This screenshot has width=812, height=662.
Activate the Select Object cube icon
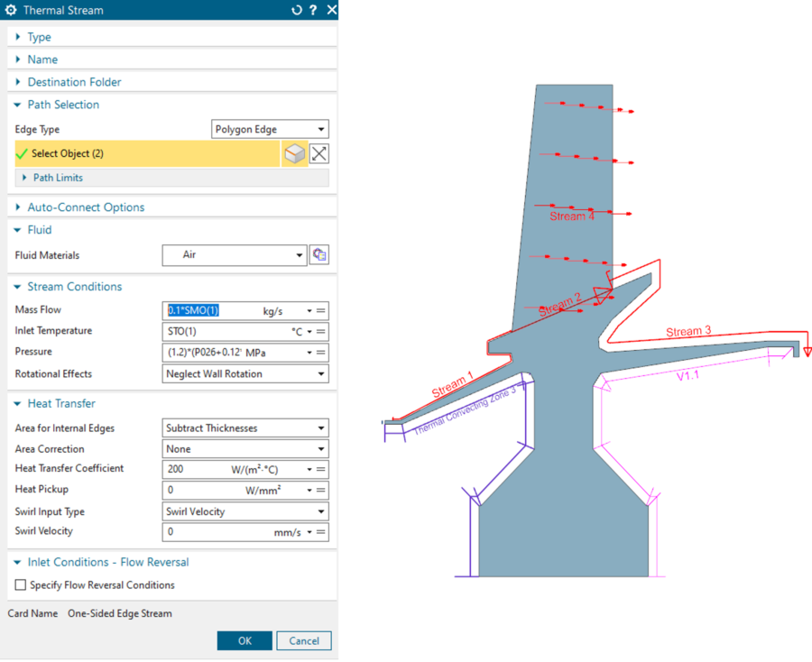click(295, 153)
